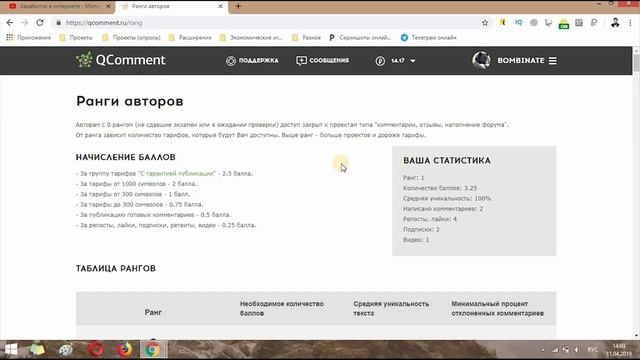Screen dimensions: 640x360
Task: Open a new browser tab with the plus button
Action: coord(238,6)
